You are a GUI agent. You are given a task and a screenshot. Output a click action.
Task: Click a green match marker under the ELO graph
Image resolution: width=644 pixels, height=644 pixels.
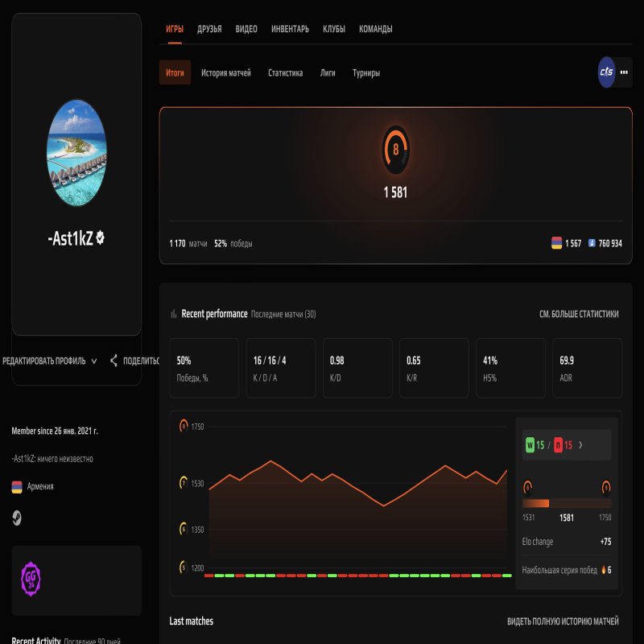[x=217, y=576]
